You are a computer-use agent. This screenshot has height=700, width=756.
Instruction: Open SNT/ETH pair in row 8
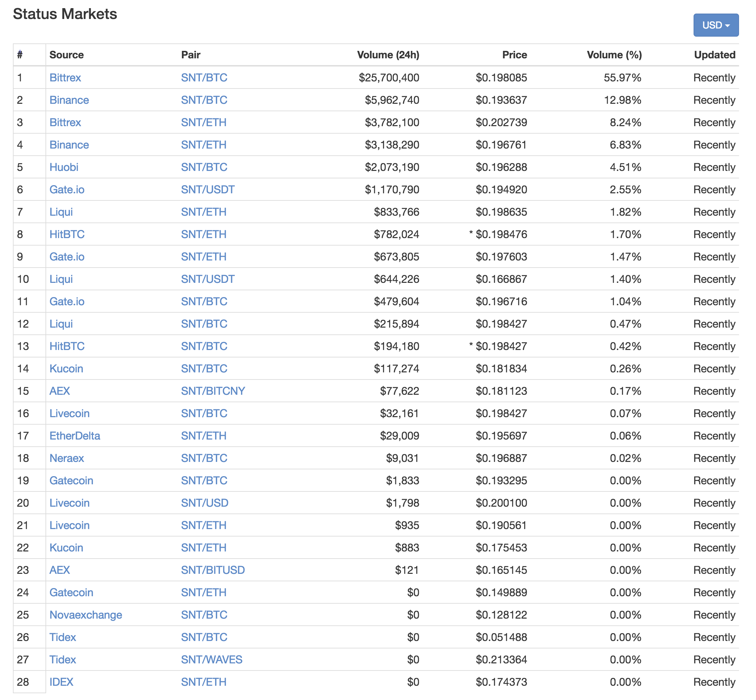204,234
